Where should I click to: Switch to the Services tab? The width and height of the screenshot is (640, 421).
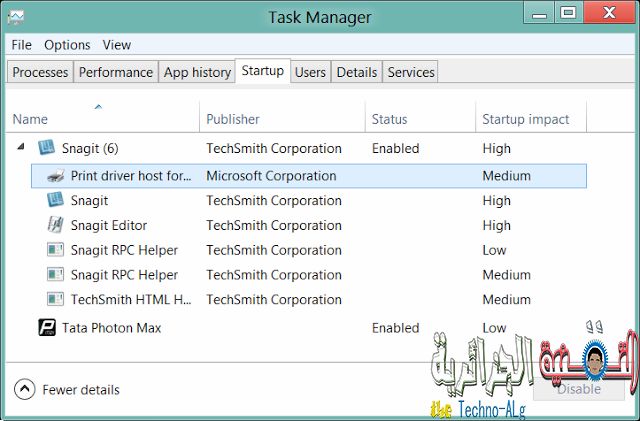click(411, 72)
